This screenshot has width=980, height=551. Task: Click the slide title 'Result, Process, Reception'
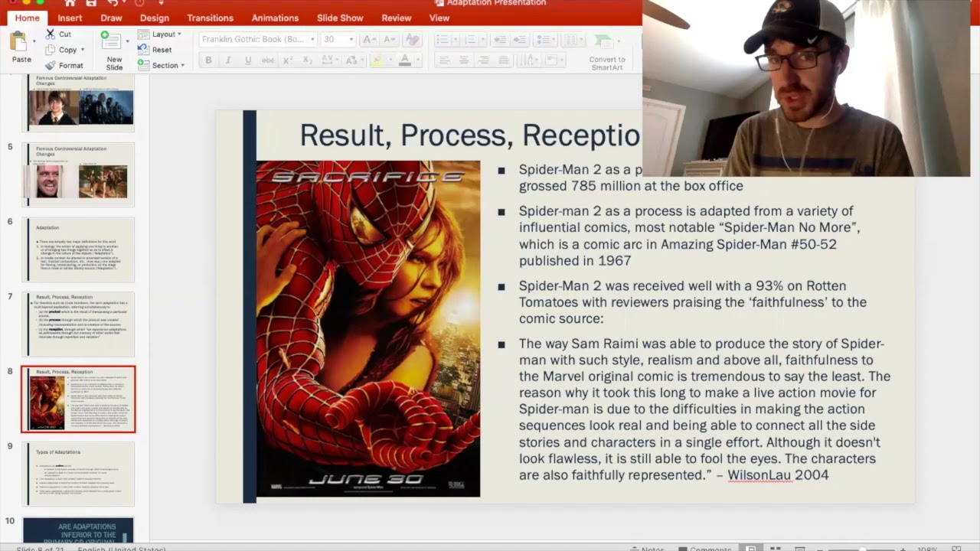pyautogui.click(x=470, y=135)
